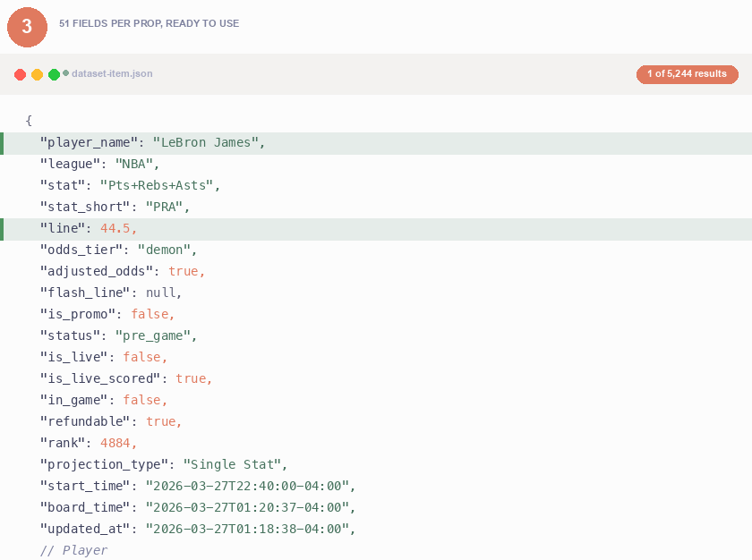
Task: Click the green traffic light circle
Action: point(53,74)
